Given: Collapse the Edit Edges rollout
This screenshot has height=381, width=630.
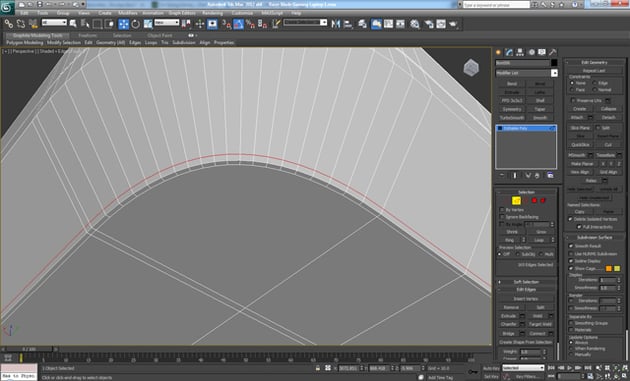Looking at the screenshot, I should coord(526,289).
